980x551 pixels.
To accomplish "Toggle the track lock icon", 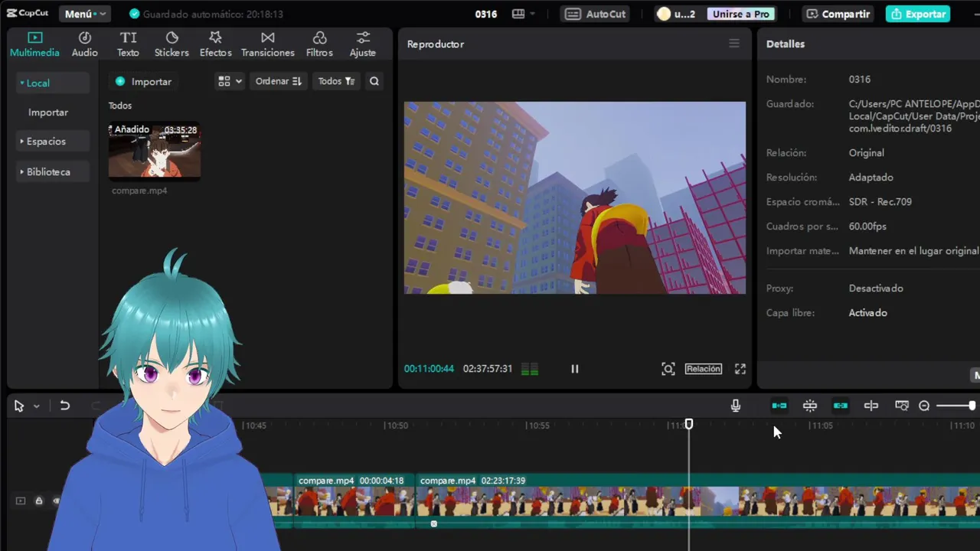I will pos(38,500).
